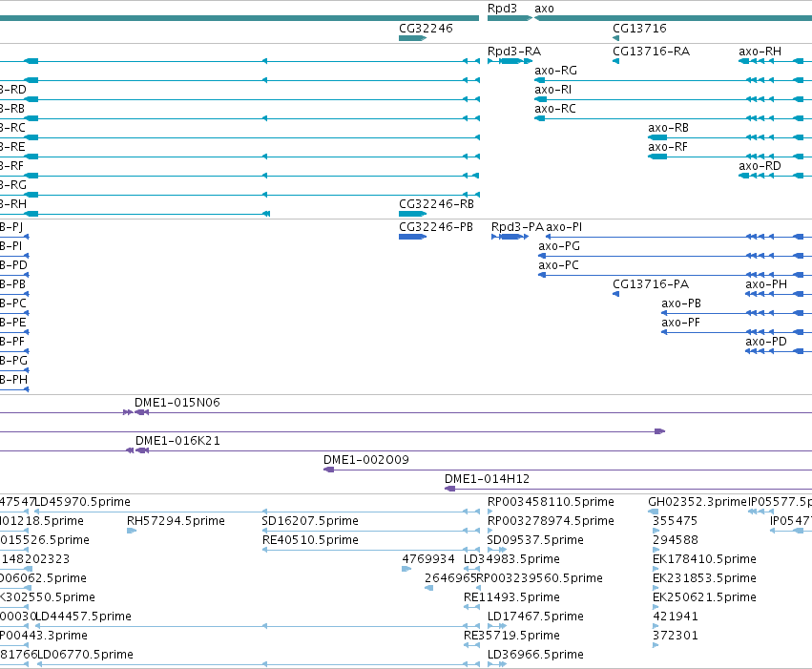Select the LD17467.5prime EST label
Image resolution: width=812 pixels, height=669 pixels.
pos(535,617)
